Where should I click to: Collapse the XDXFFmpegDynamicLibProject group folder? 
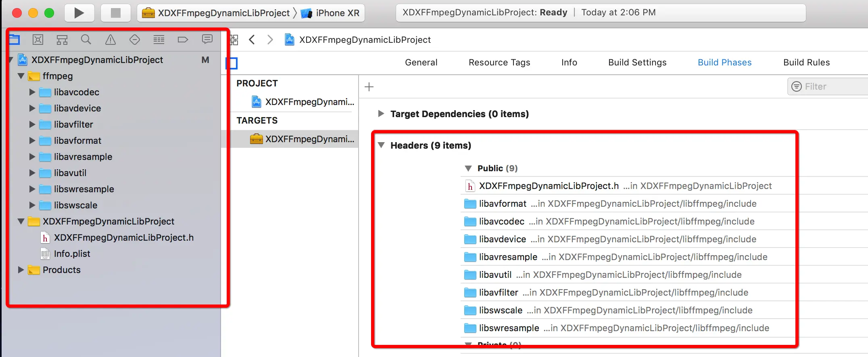coord(21,221)
